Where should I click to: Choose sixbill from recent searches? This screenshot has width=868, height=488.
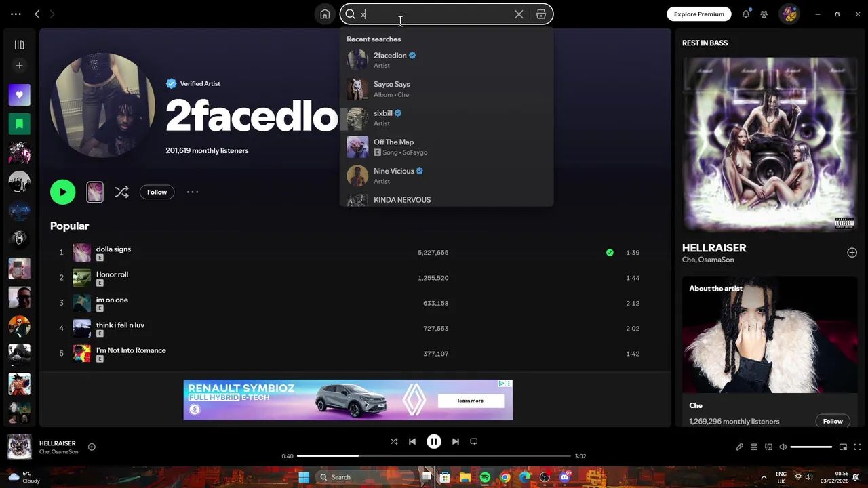tap(446, 118)
